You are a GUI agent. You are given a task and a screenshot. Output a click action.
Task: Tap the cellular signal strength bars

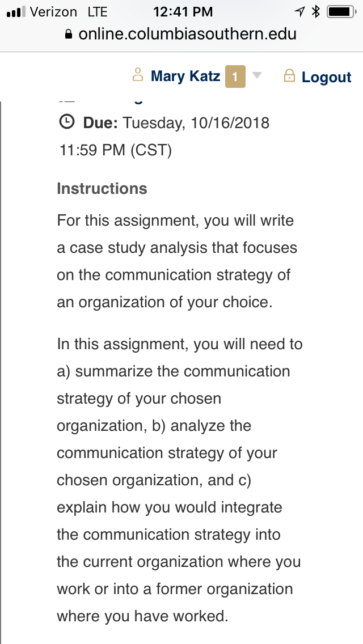point(16,11)
